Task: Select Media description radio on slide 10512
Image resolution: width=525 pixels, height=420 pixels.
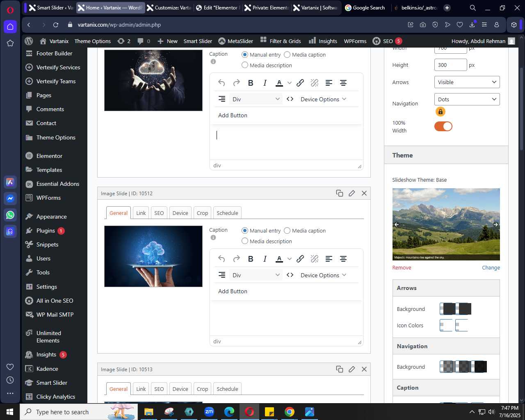Action: (x=245, y=241)
